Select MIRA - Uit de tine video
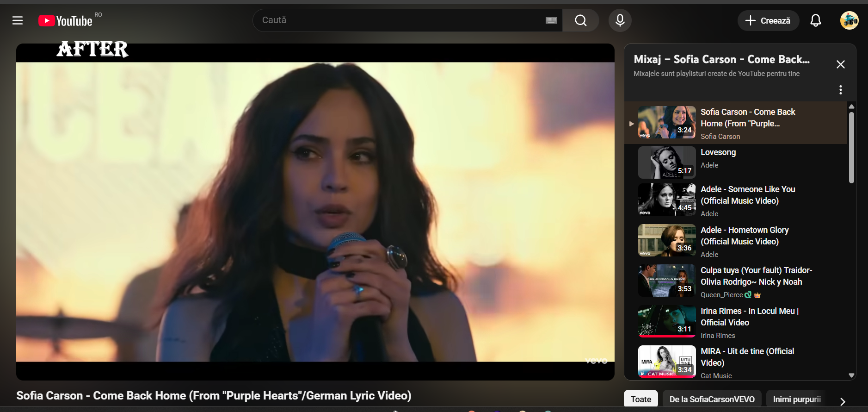868x412 pixels. 747,357
